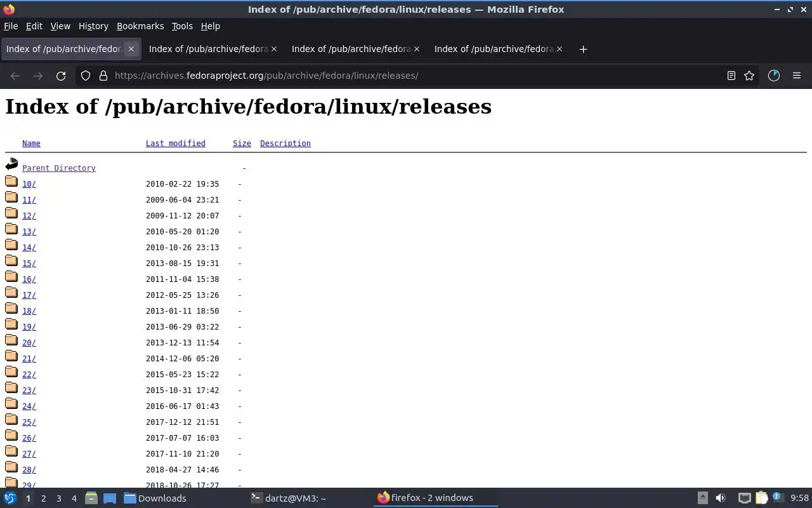Screen dimensions: 812x508
Task: Click the folder icon next to 22/
Action: click(11, 372)
